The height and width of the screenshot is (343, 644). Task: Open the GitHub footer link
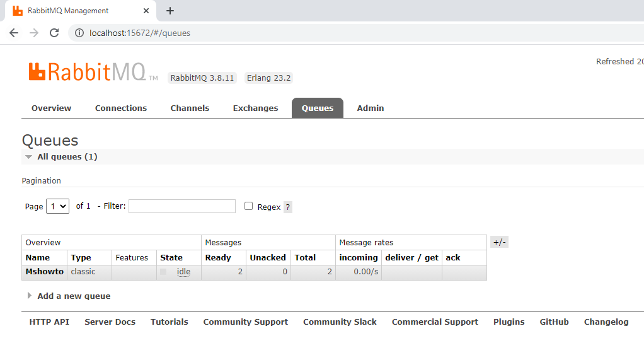coord(554,322)
